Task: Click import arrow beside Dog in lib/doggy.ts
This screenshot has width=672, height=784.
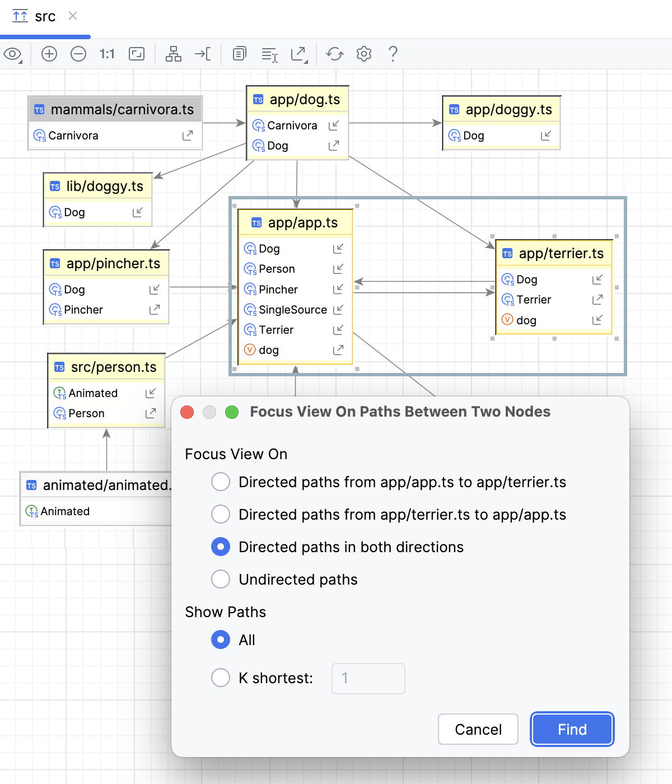Action: [x=138, y=212]
